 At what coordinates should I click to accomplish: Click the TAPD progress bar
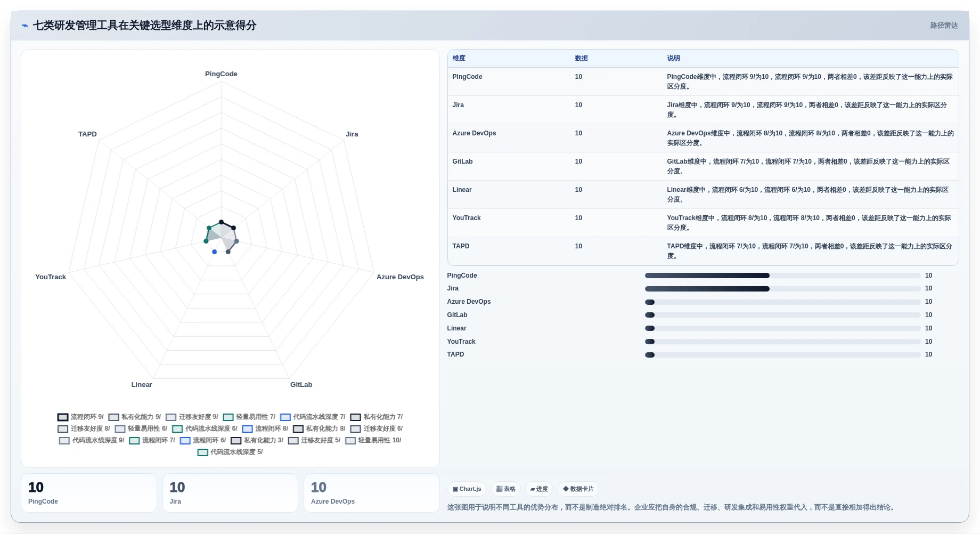tap(782, 354)
